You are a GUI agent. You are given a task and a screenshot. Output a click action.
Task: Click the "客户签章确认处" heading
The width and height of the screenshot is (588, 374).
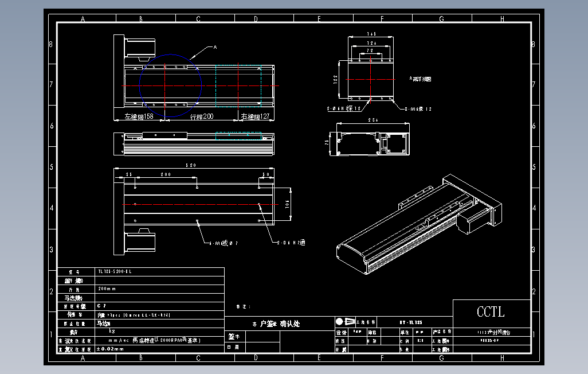pyautogui.click(x=276, y=324)
